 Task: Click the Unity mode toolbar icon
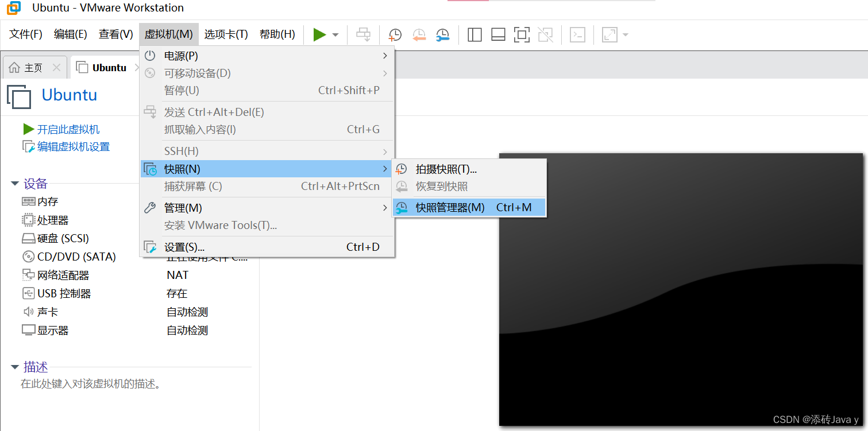(545, 34)
